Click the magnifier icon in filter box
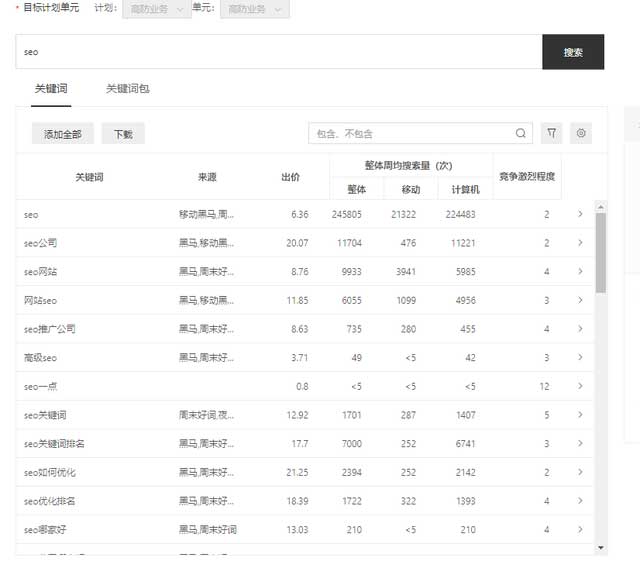640x568 pixels. coord(521,134)
